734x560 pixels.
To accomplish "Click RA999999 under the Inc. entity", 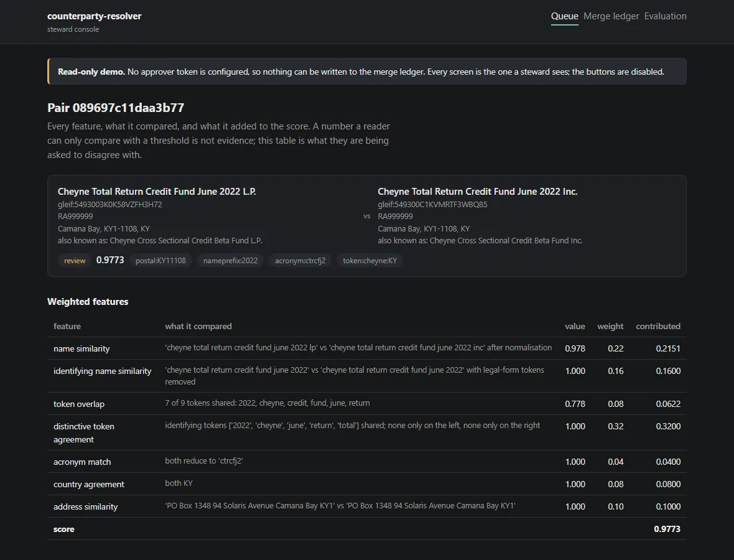I will (x=396, y=217).
